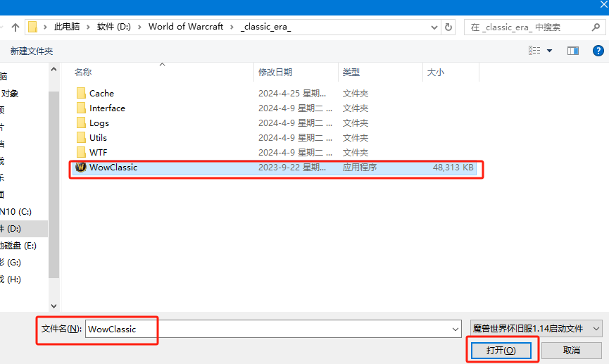Close the file dialog window
This screenshot has height=364, width=609.
tap(604, 5)
